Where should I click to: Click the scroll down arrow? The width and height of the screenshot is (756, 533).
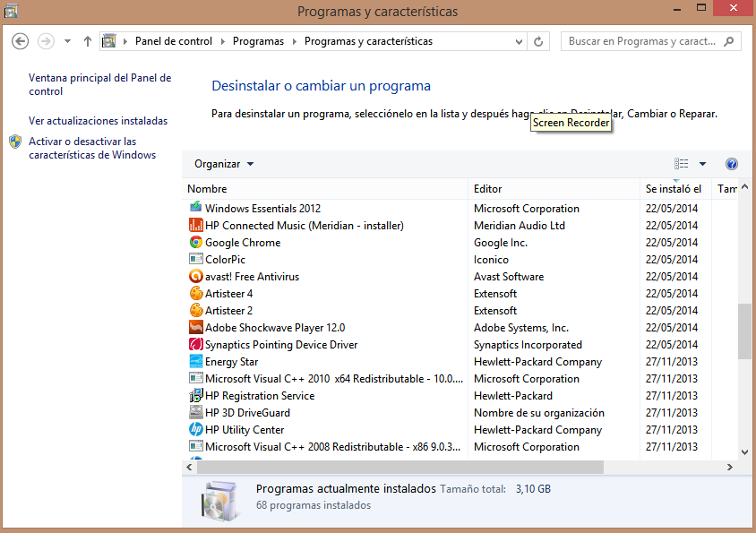[745, 452]
